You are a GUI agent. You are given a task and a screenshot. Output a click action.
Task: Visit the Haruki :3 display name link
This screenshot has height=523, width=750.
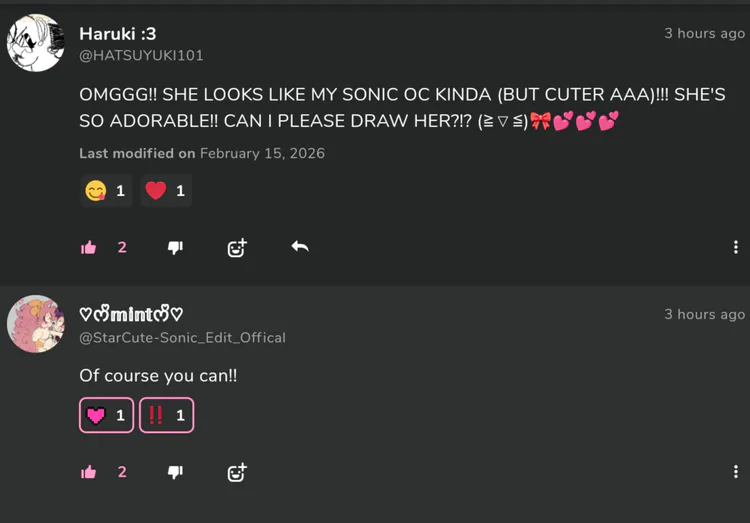tap(117, 34)
